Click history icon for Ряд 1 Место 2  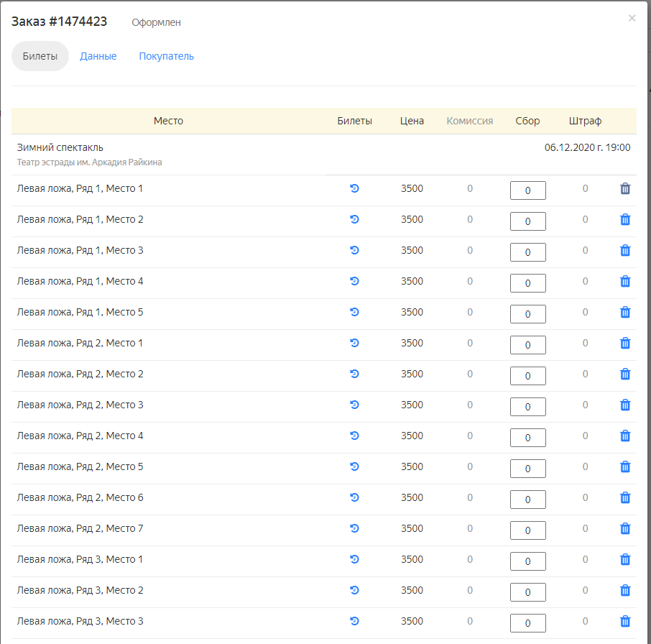click(354, 219)
